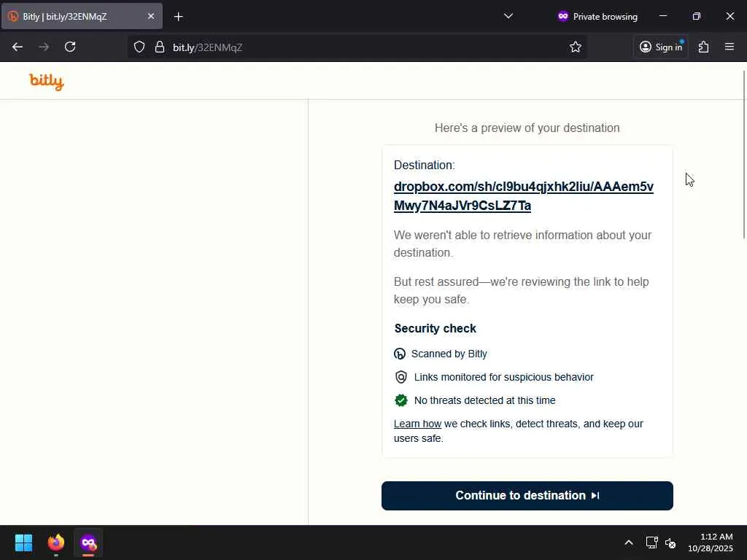Click the 'Scanned by Bitly' text
Viewport: 747px width, 560px height.
(x=449, y=354)
